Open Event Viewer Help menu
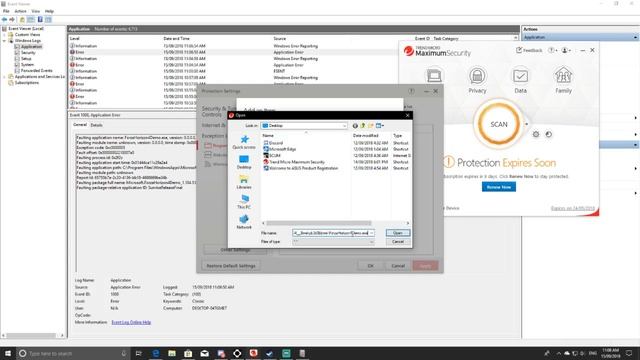The width and height of the screenshot is (640, 360). (x=49, y=11)
